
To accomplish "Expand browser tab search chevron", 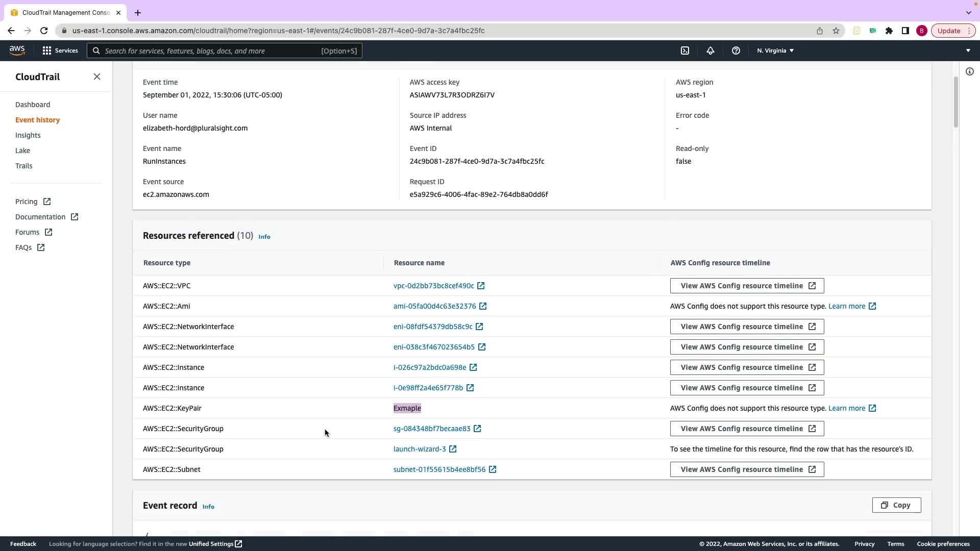I will [968, 12].
